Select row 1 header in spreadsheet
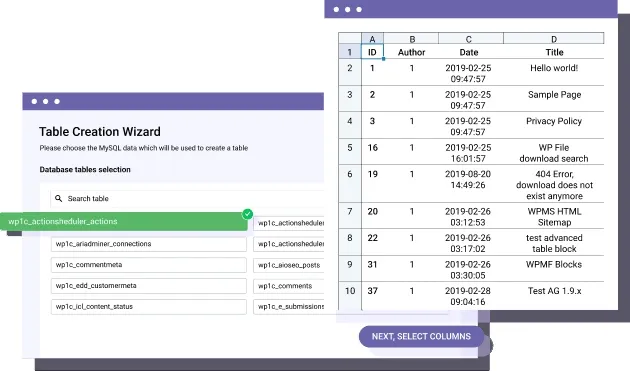 tap(350, 52)
